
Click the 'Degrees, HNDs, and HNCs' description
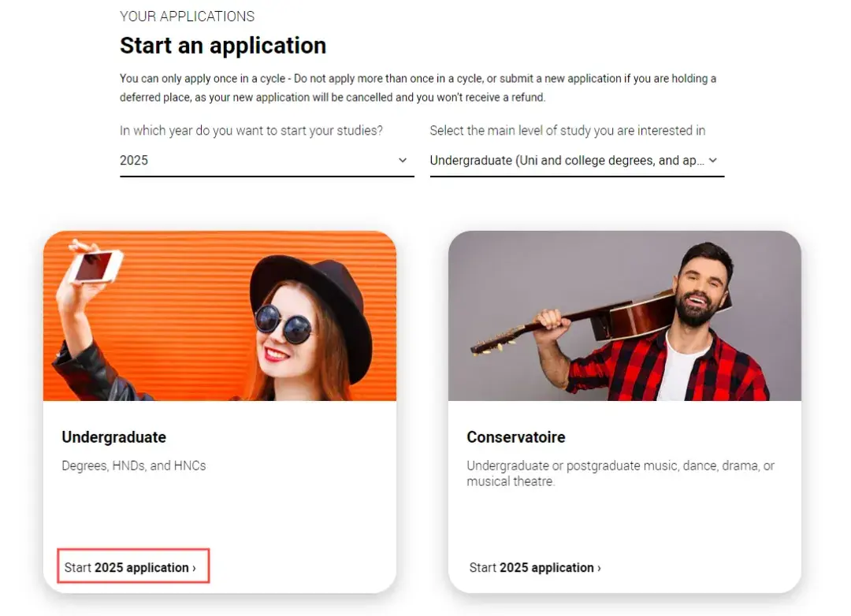tap(133, 466)
